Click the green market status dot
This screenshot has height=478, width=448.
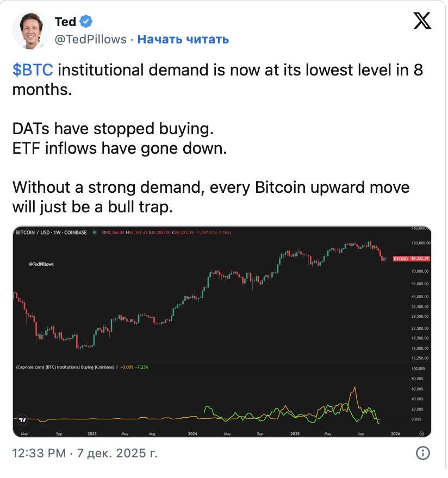pyautogui.click(x=95, y=232)
